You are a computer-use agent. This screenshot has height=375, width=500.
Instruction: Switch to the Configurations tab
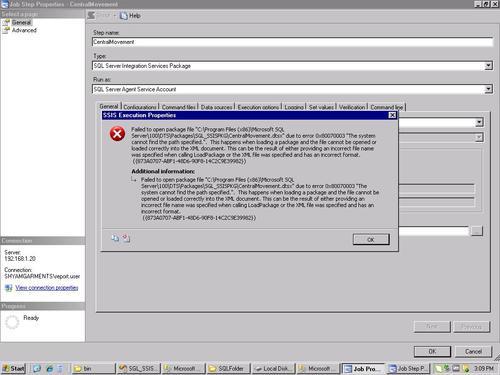(x=140, y=107)
